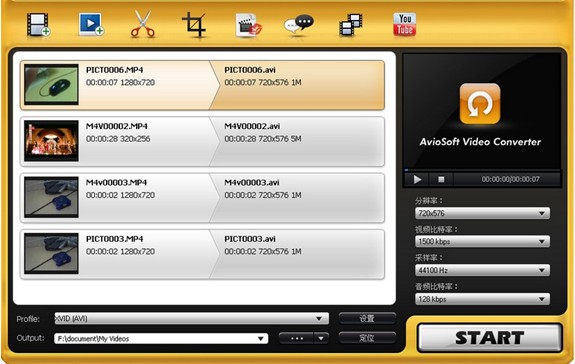Open the speech bubbles Subtitle icon
Viewport: 575px width, 364px height.
(299, 25)
